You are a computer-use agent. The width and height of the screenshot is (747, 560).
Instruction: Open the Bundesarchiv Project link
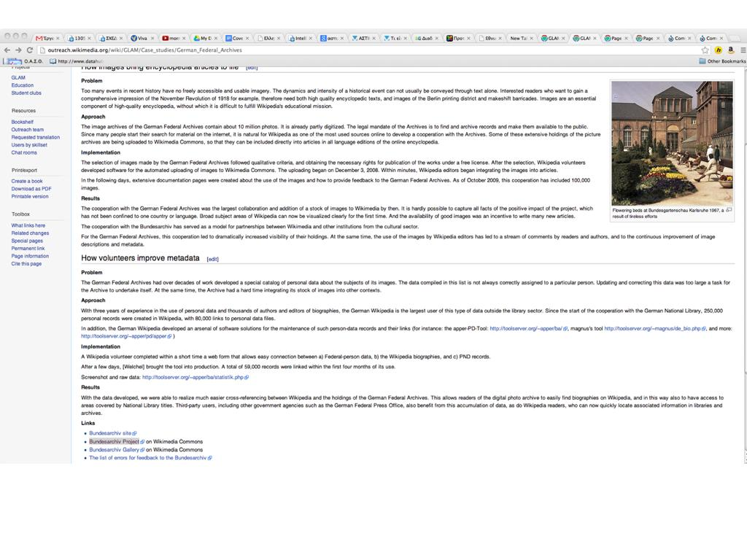[116, 441]
